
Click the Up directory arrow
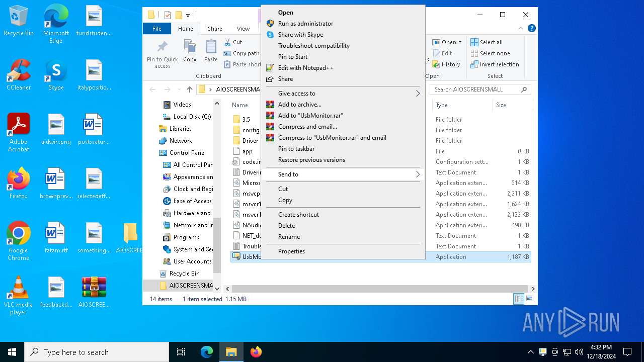tap(189, 89)
